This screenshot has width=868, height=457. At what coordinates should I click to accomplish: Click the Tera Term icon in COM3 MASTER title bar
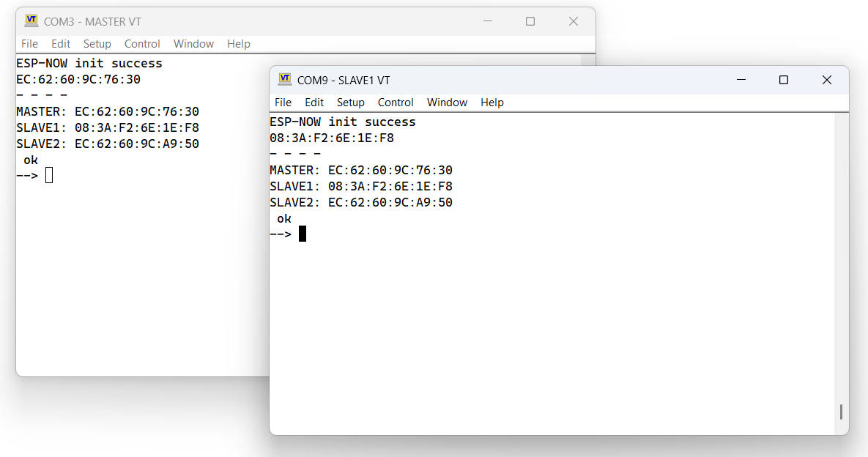coord(31,21)
